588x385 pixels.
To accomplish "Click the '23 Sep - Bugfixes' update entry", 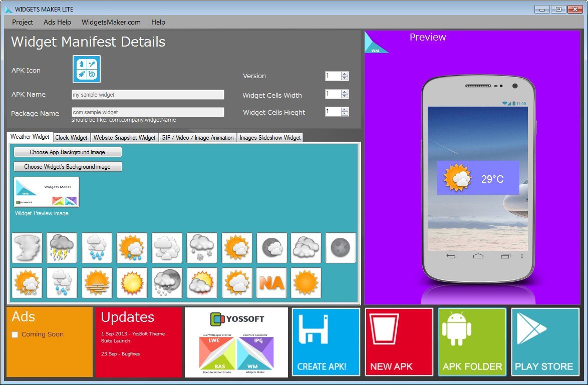I will [120, 353].
